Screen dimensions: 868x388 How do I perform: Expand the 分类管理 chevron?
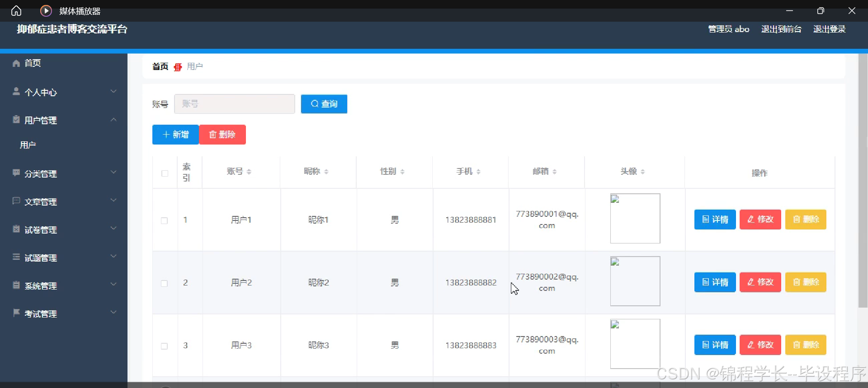(x=113, y=172)
